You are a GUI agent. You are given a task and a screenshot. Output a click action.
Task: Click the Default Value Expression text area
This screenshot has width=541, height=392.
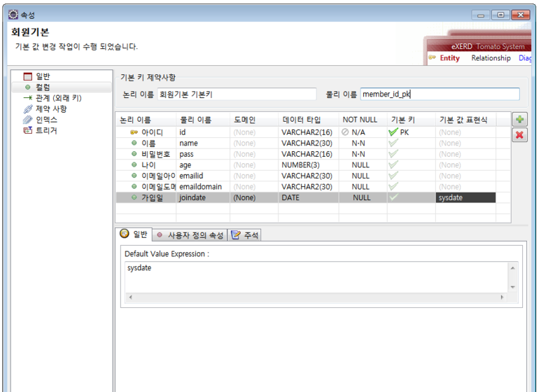(x=317, y=277)
